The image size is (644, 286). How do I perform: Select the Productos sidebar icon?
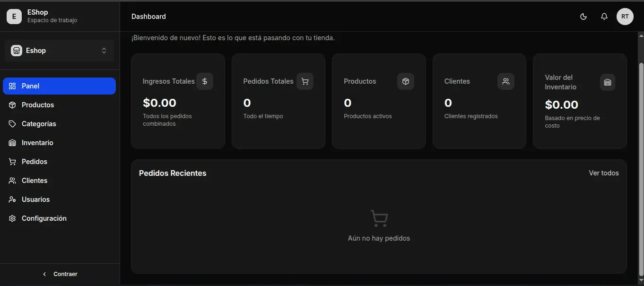point(12,104)
